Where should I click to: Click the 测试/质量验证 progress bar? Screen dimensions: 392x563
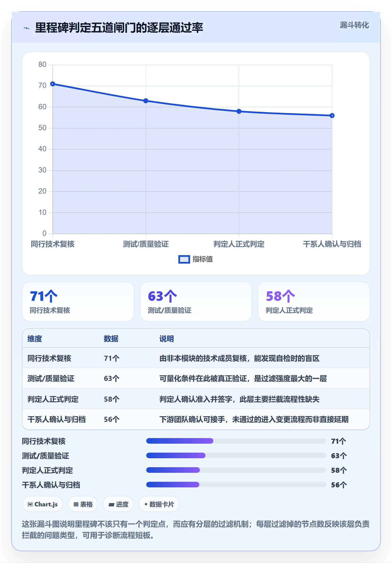click(x=236, y=455)
